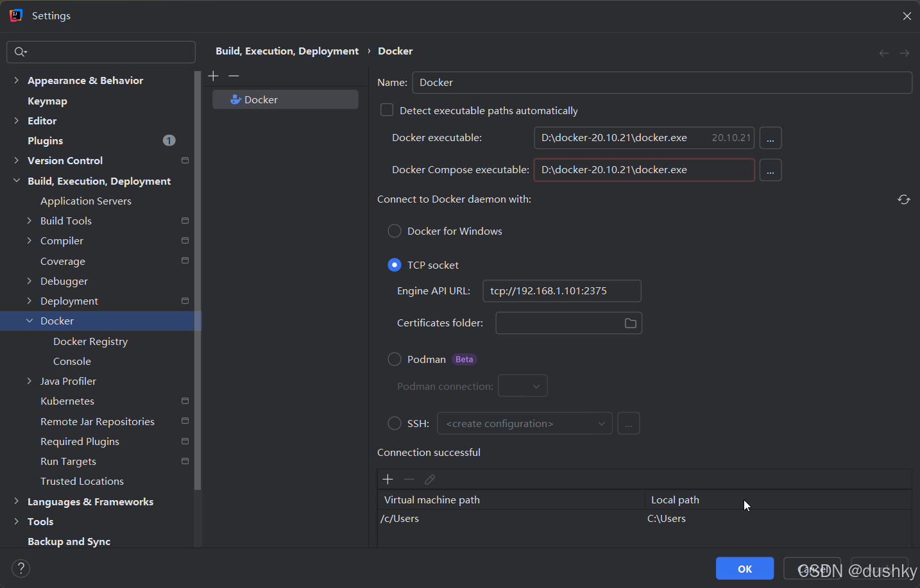This screenshot has height=588, width=920.
Task: Open Keymap settings
Action: (x=47, y=101)
